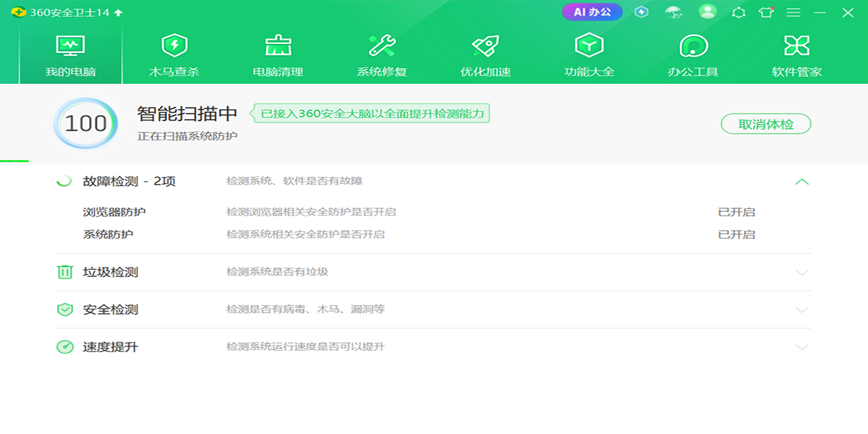868x434 pixels.
Task: Expand the 速度提升 section chevron
Action: click(x=801, y=347)
